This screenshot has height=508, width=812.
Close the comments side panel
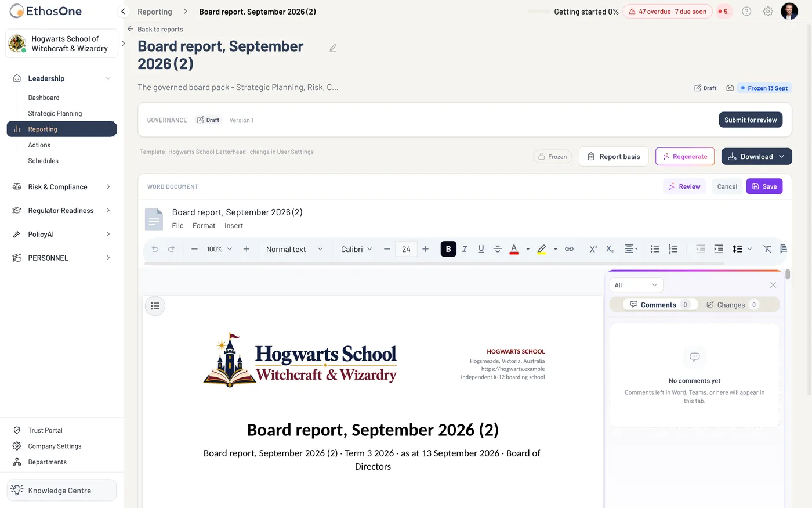pyautogui.click(x=773, y=285)
